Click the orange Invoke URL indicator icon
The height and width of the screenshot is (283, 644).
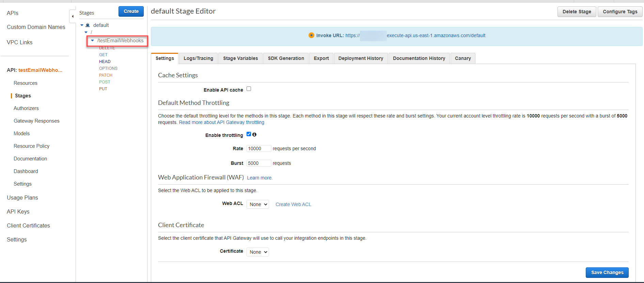pyautogui.click(x=311, y=35)
